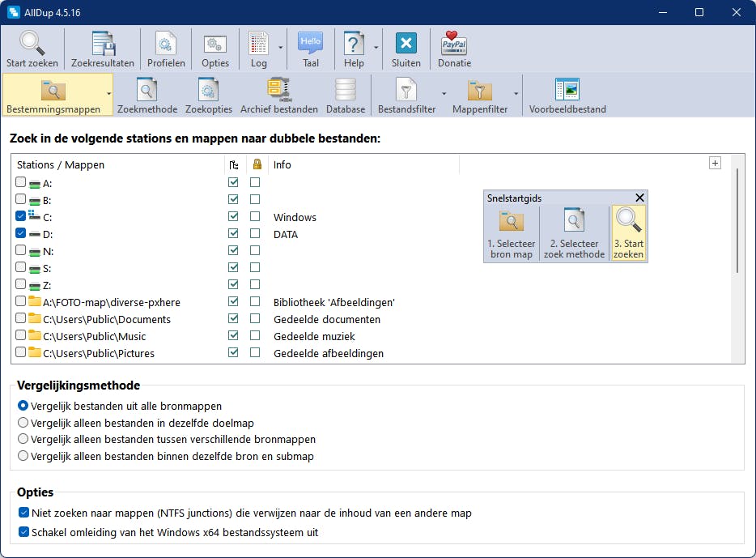Screen dimensions: 756x558
Task: Disable the NTFS junctions option checkbox
Action: click(x=23, y=513)
